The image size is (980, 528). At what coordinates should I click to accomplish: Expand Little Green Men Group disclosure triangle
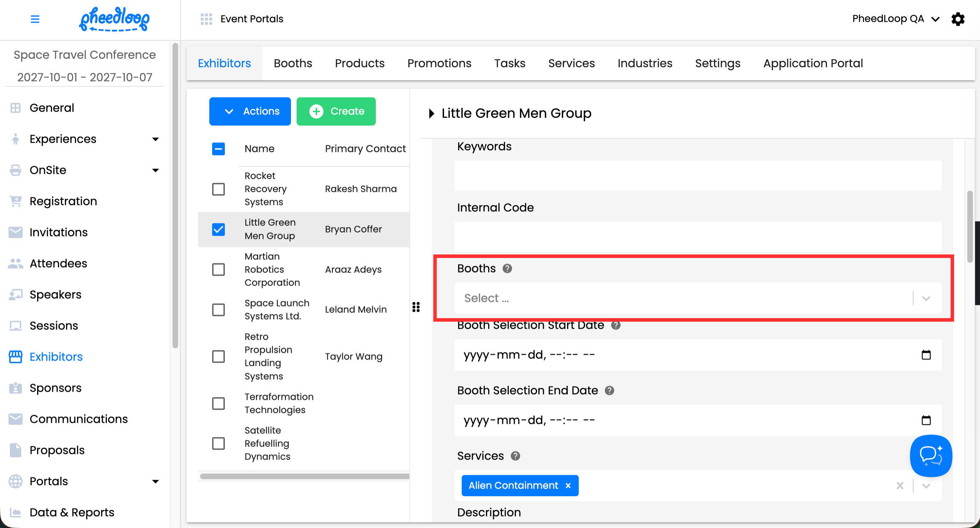pyautogui.click(x=431, y=114)
